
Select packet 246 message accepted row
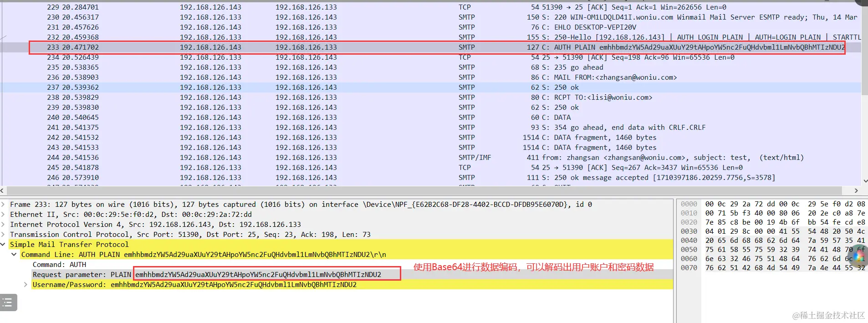pos(431,178)
